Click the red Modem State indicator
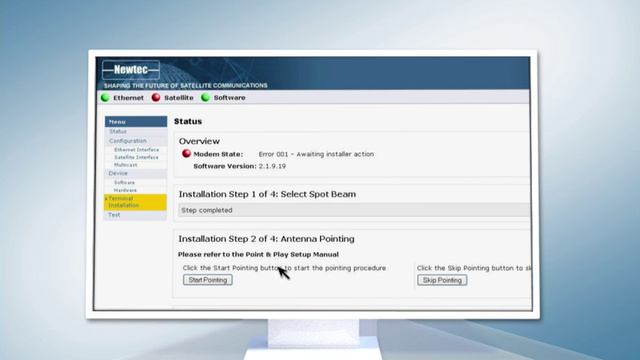 (x=187, y=153)
